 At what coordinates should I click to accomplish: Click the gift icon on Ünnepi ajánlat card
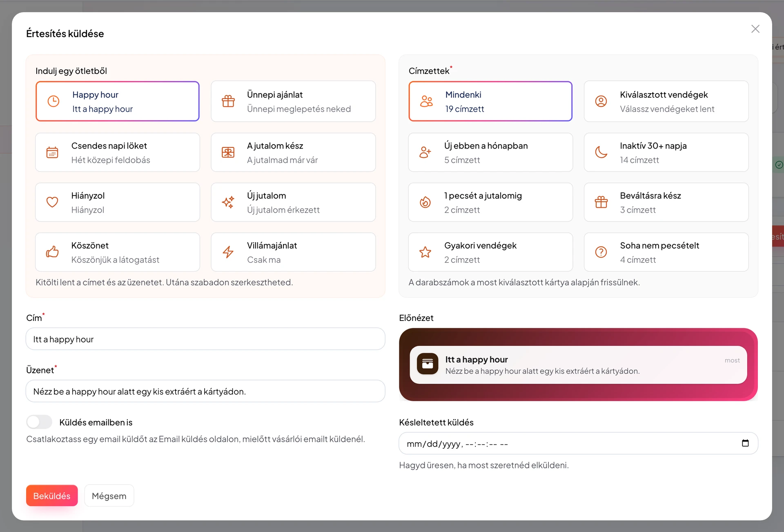(228, 101)
